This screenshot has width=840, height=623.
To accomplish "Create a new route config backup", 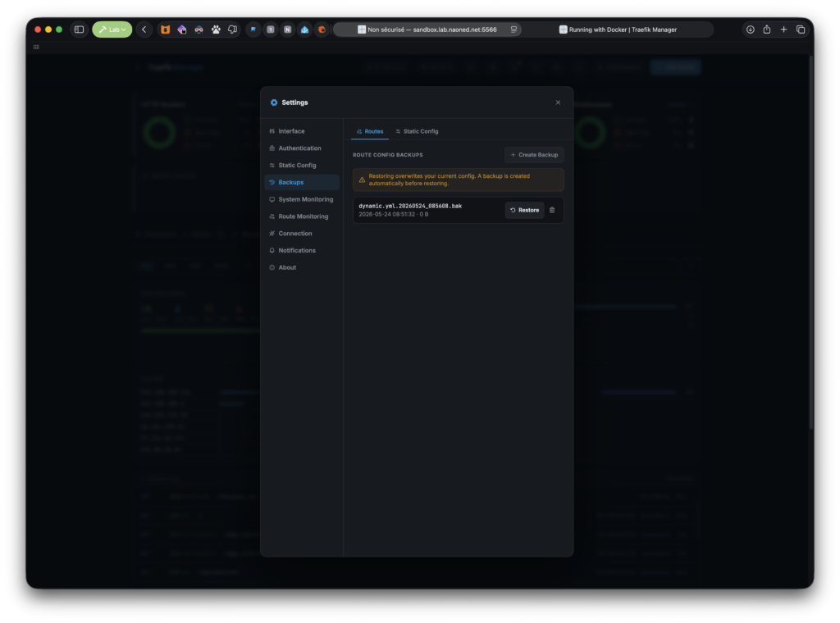I will click(534, 155).
